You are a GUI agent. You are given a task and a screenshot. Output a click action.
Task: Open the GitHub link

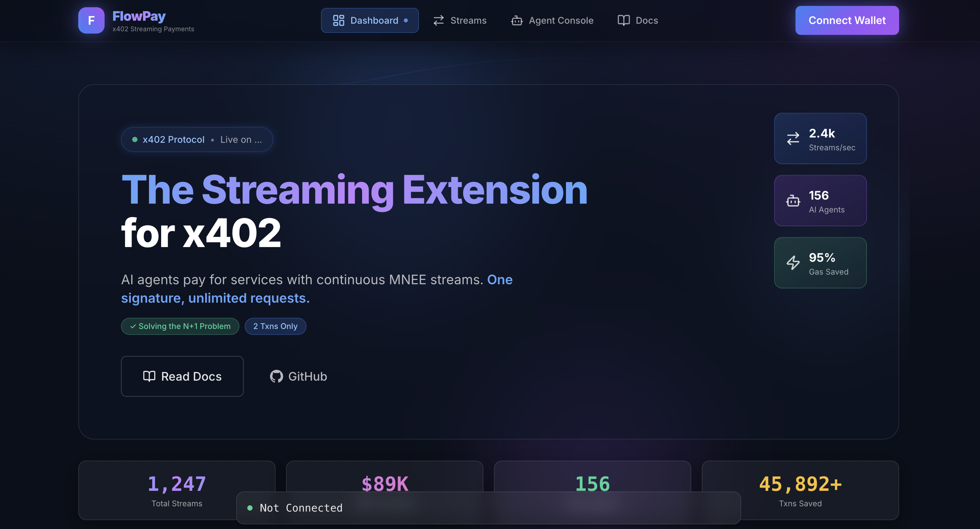point(299,376)
